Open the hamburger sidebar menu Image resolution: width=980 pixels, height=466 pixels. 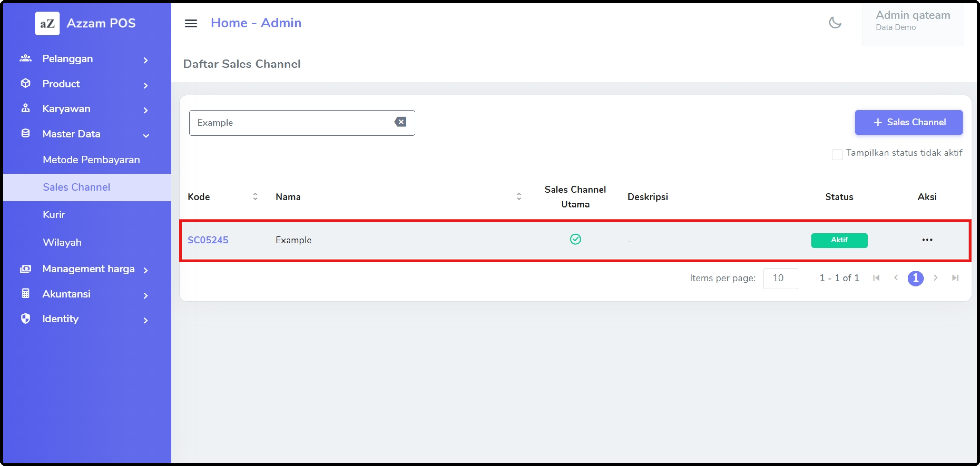(x=190, y=24)
